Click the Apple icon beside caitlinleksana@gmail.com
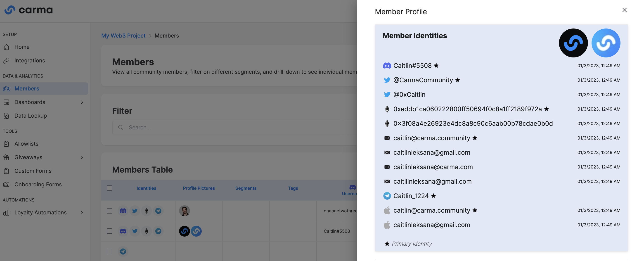 coord(387,225)
